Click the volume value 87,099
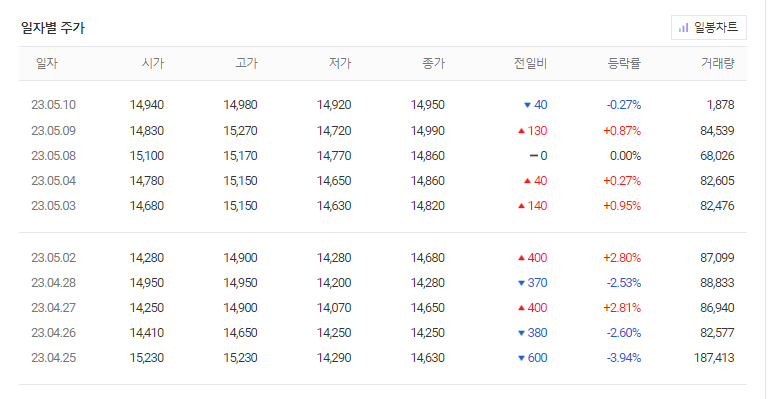This screenshot has height=399, width=771. (717, 258)
